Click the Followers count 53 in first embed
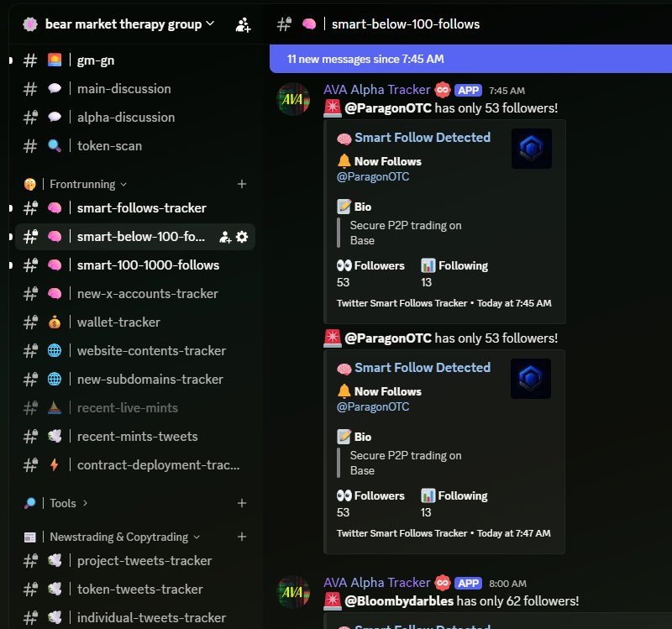 coord(343,282)
